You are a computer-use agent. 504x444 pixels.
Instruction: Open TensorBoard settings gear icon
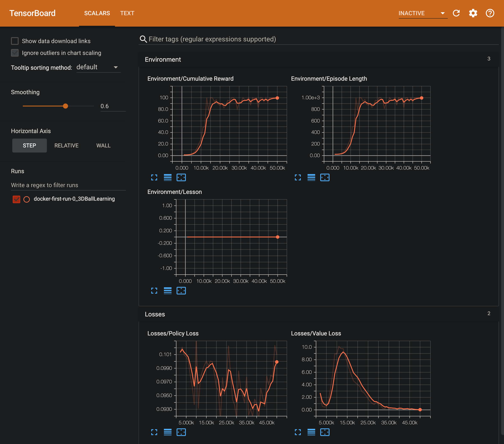click(473, 13)
